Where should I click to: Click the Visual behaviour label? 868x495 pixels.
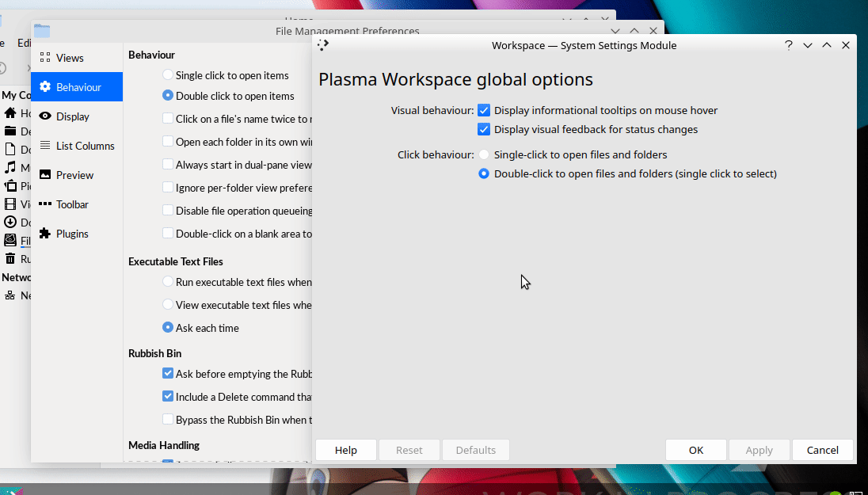click(432, 110)
